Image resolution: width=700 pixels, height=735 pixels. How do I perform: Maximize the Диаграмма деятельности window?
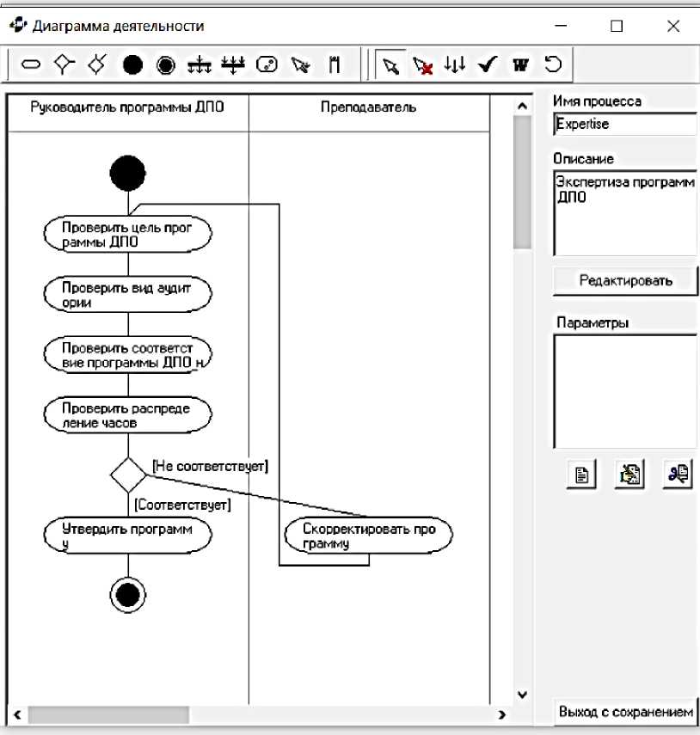pyautogui.click(x=617, y=26)
